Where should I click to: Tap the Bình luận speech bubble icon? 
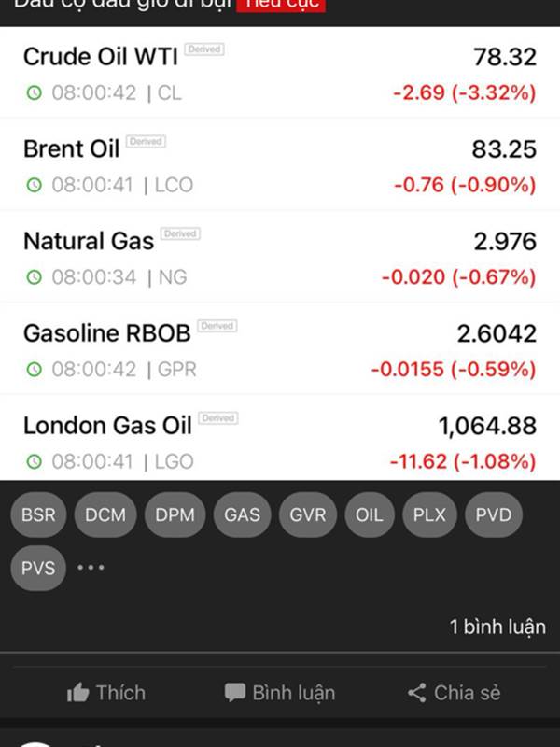tap(235, 693)
